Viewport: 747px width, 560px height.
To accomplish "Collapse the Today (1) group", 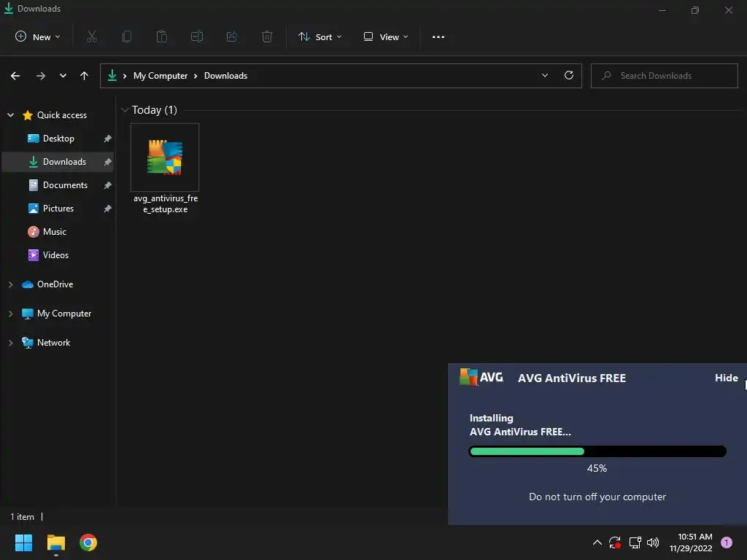I will pos(125,110).
